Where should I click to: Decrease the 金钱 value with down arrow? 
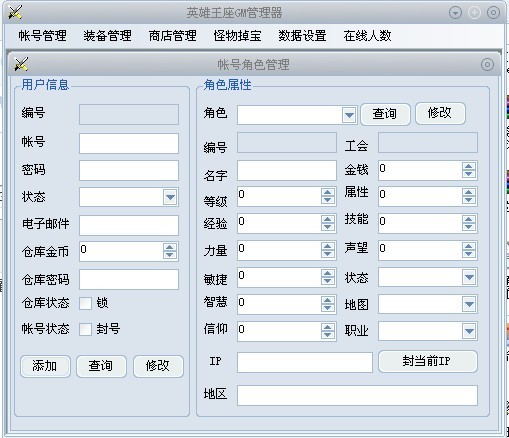tap(469, 174)
